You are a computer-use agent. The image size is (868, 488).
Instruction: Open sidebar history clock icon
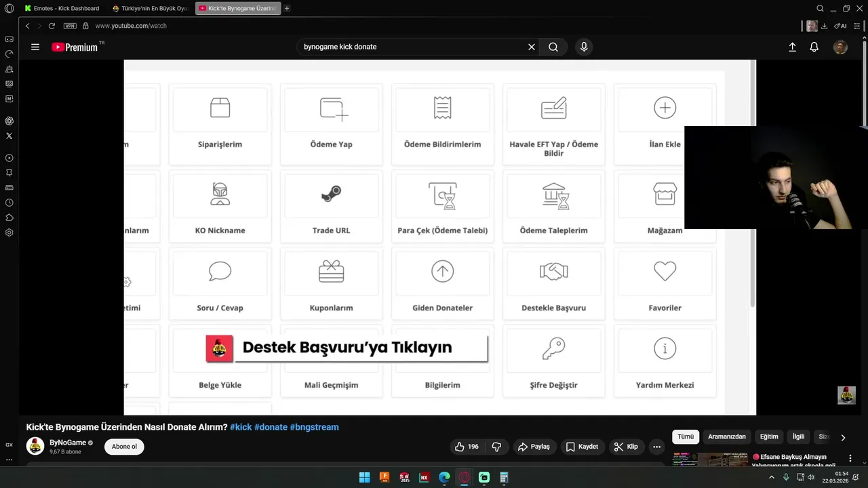pos(9,203)
